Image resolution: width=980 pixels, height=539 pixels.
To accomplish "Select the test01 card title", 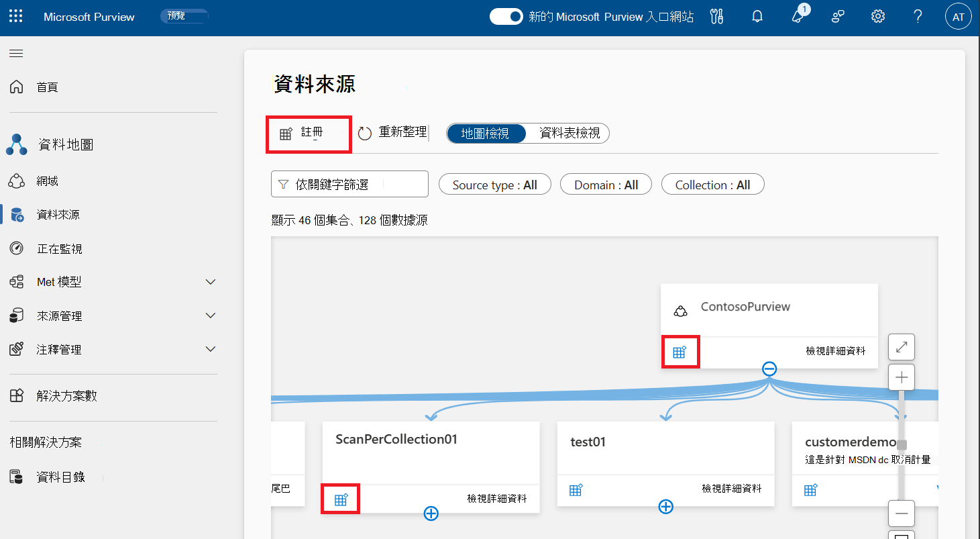I will (x=588, y=442).
